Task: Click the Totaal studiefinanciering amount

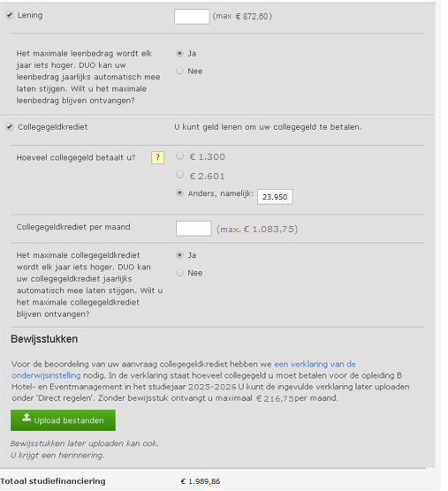Action: pyautogui.click(x=201, y=481)
